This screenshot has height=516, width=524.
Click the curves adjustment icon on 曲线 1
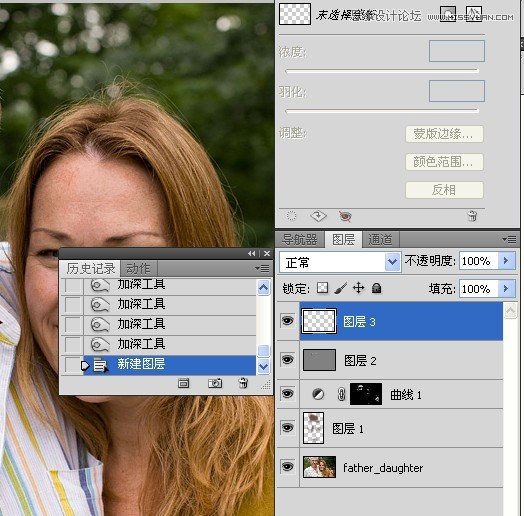tap(318, 394)
